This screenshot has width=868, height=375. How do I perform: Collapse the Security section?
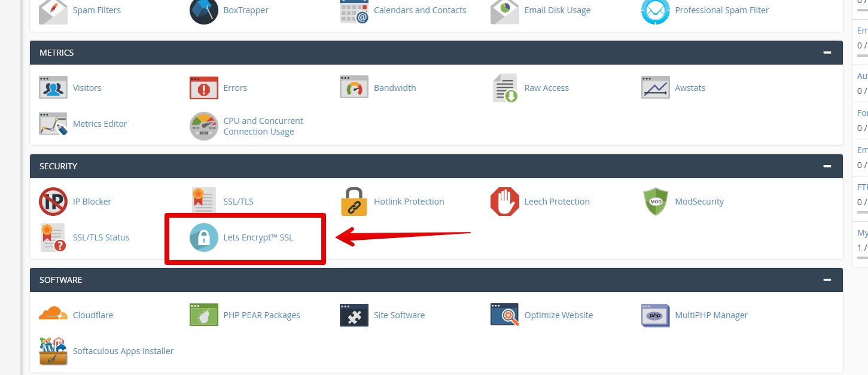click(827, 166)
